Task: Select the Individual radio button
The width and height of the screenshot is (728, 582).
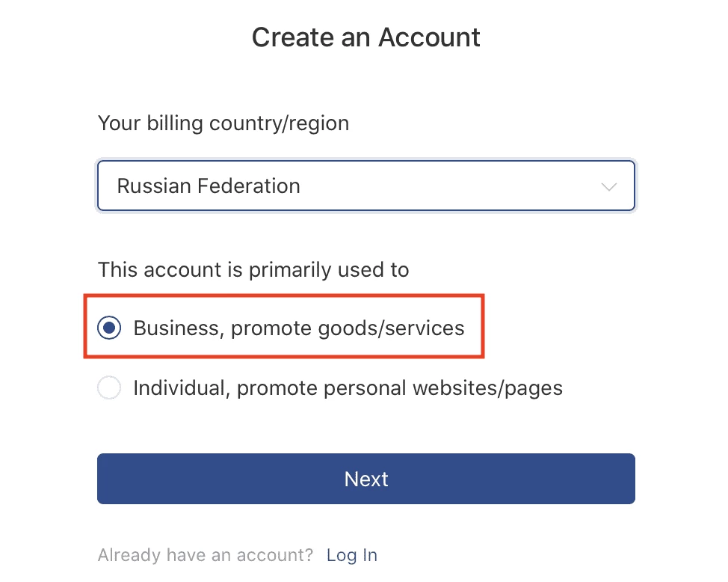Action: pos(109,388)
